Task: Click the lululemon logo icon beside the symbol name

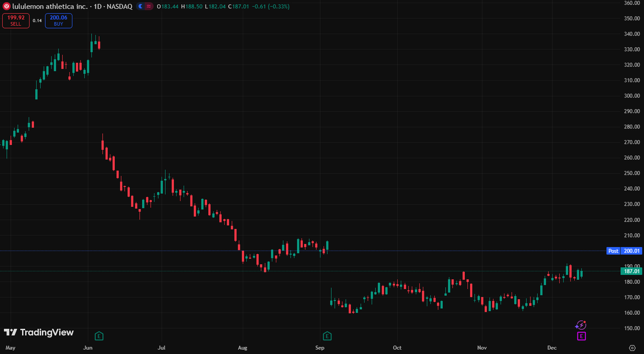Action: point(7,6)
